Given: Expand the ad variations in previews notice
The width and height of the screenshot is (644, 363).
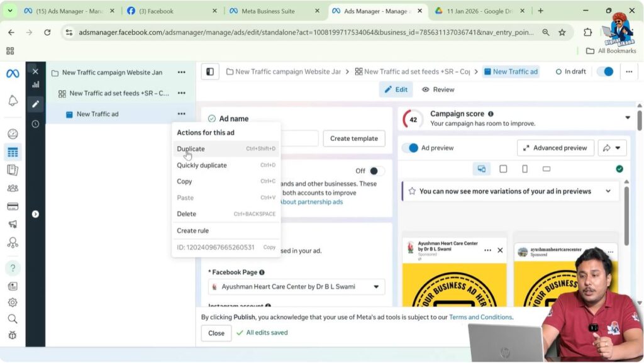Looking at the screenshot, I should tap(608, 191).
